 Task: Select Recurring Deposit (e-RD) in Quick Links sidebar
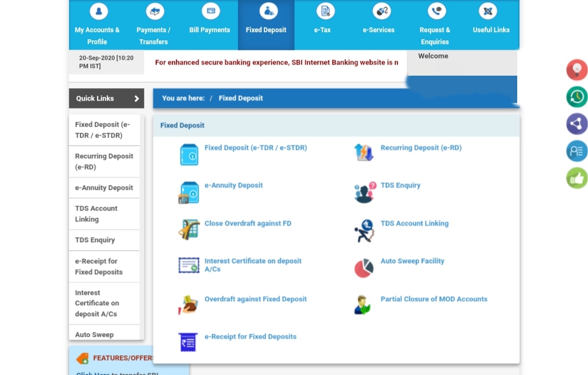(x=104, y=162)
